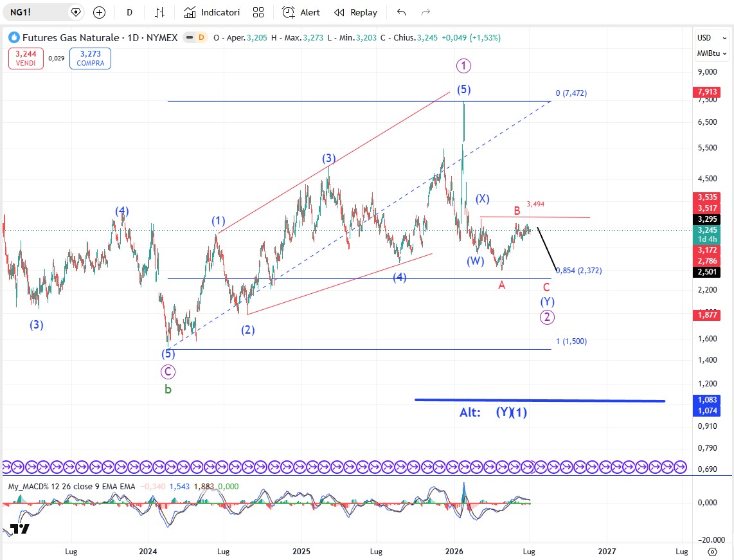Open the USD currency dropdown
The width and height of the screenshot is (734, 560).
[712, 38]
